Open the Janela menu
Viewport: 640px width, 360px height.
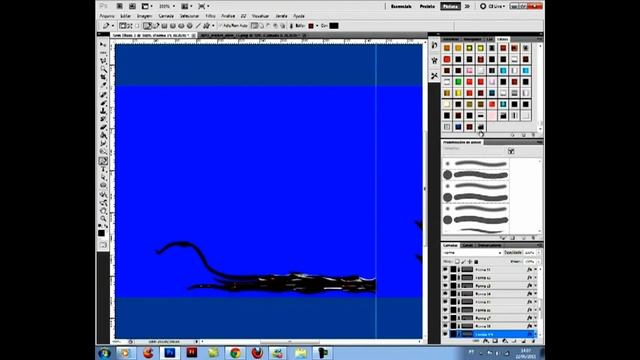pos(281,16)
